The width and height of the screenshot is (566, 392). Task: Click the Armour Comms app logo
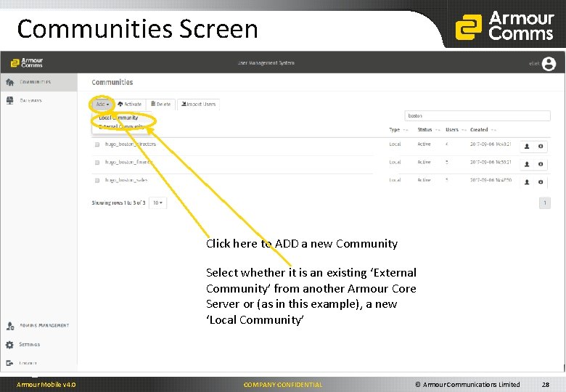(27, 63)
